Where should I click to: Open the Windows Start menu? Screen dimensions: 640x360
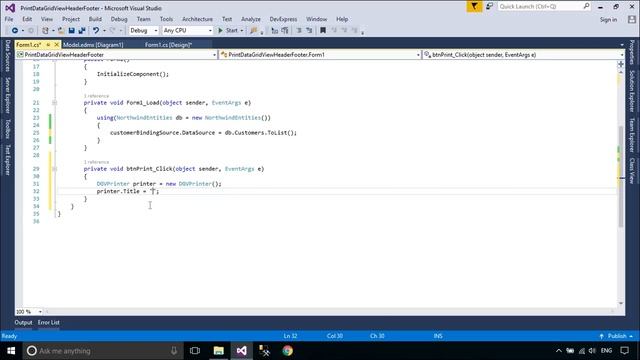click(11, 351)
